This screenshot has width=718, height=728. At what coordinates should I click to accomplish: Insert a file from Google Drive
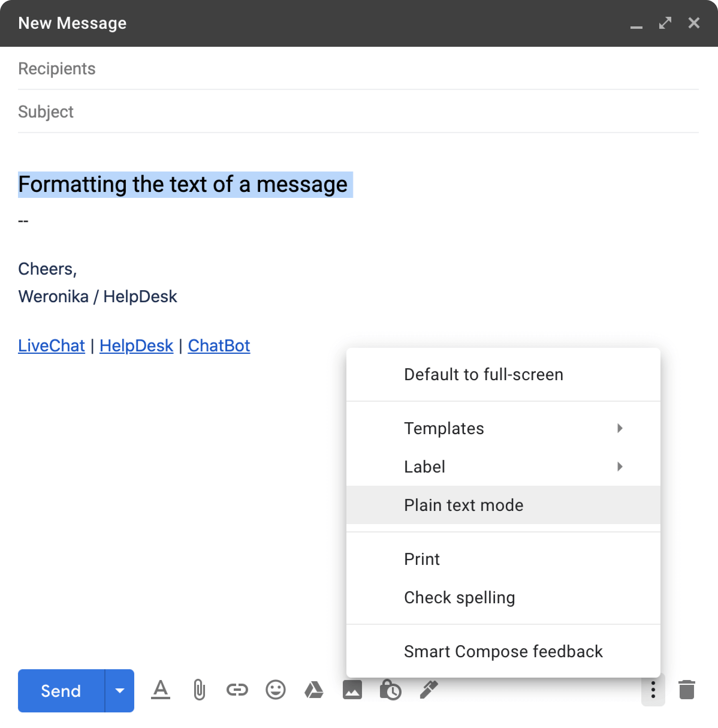click(x=314, y=690)
